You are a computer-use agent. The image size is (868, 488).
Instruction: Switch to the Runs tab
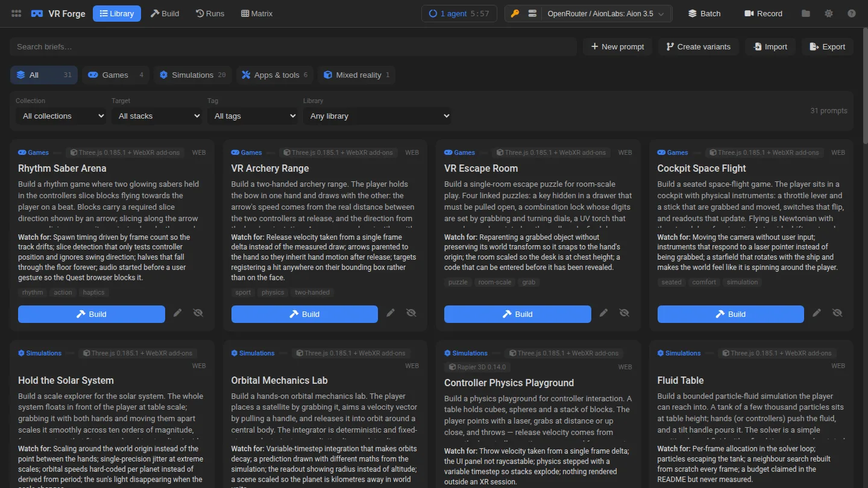(x=210, y=13)
